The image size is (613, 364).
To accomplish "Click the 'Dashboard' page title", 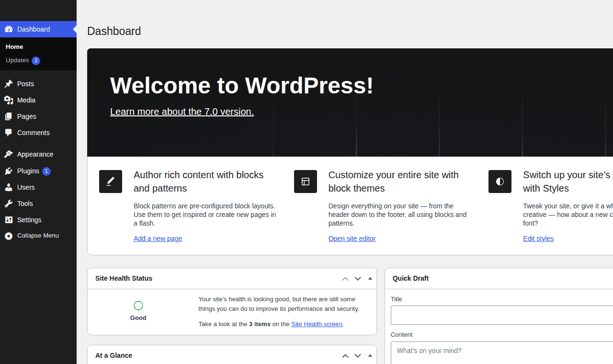I will point(114,31).
